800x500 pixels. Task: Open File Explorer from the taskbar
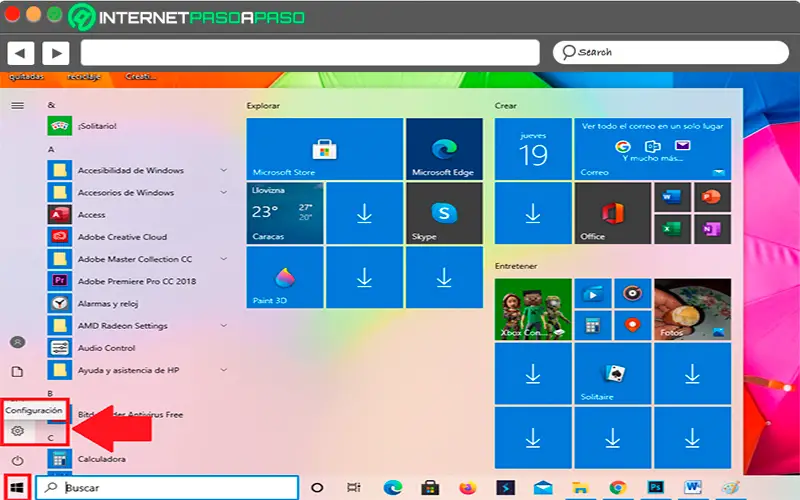[x=580, y=488]
